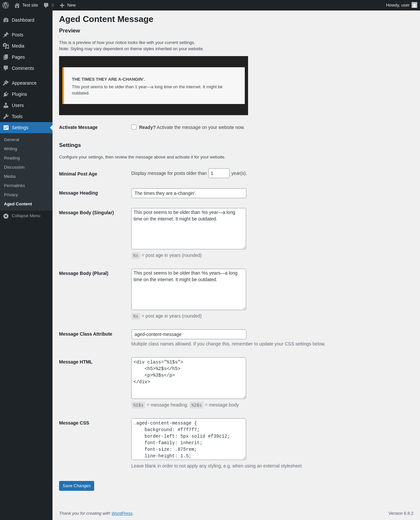Go to Discussion settings submenu
This screenshot has height=520, width=420.
click(x=26, y=167)
